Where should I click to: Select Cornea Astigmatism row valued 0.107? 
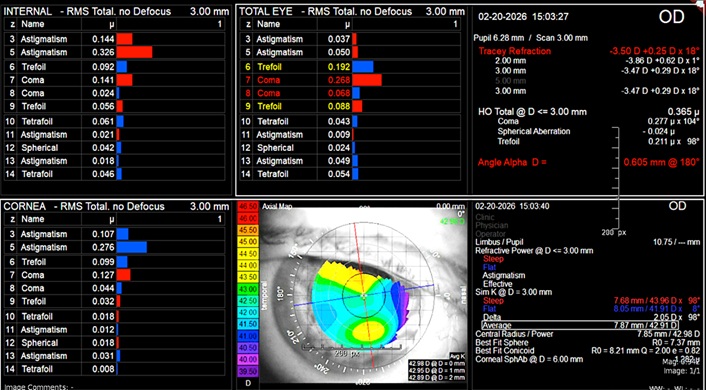tap(114, 234)
